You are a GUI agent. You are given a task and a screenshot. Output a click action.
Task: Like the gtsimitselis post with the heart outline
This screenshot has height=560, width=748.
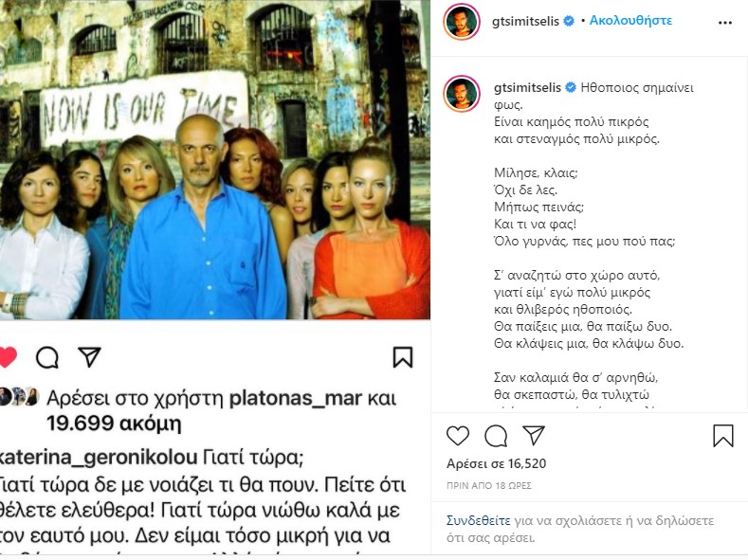pyautogui.click(x=458, y=436)
